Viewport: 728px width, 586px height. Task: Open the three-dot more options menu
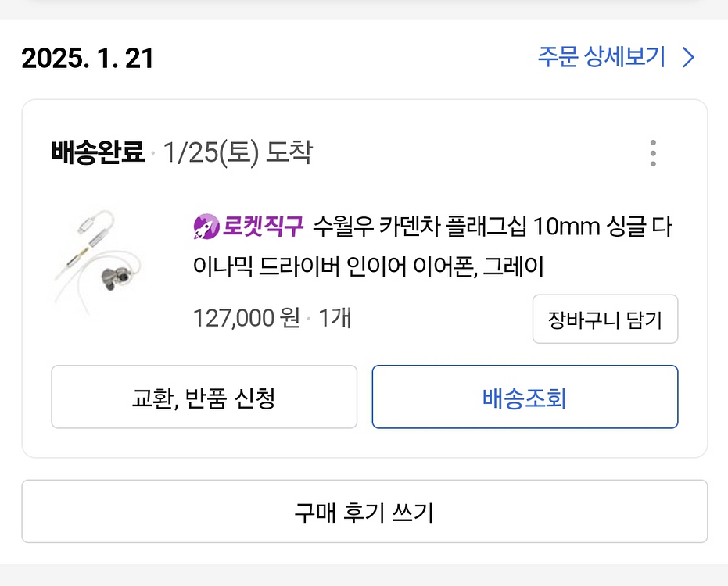(653, 153)
